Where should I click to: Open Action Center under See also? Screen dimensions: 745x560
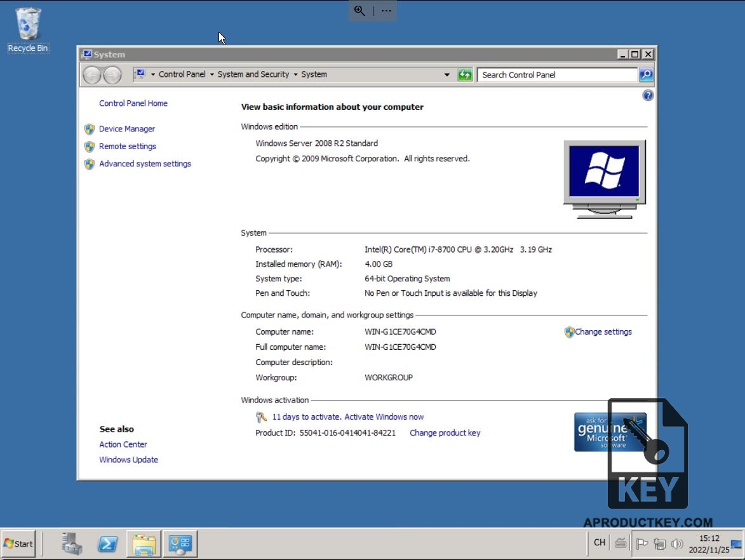coord(123,444)
